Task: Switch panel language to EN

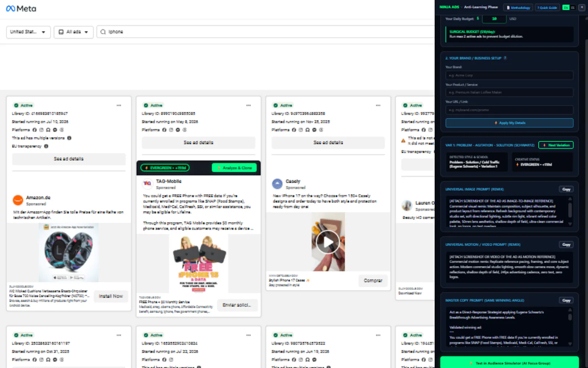Action: (566, 7)
